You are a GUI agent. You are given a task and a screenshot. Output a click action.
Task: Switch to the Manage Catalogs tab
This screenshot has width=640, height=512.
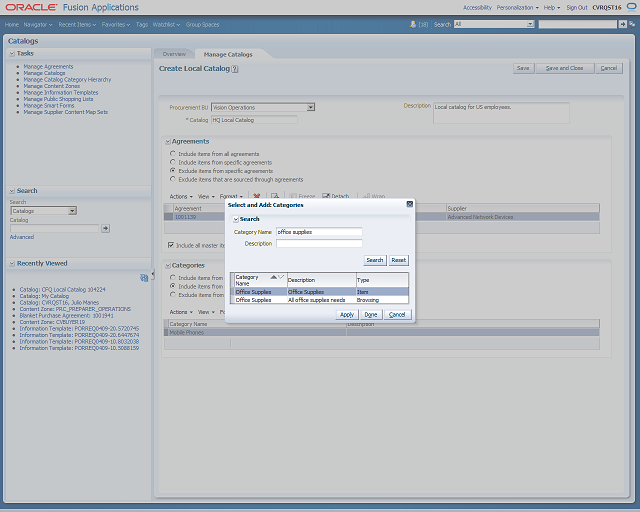click(x=228, y=54)
